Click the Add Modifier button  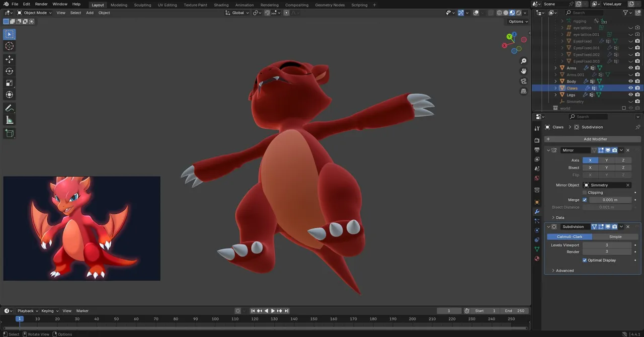click(x=593, y=139)
